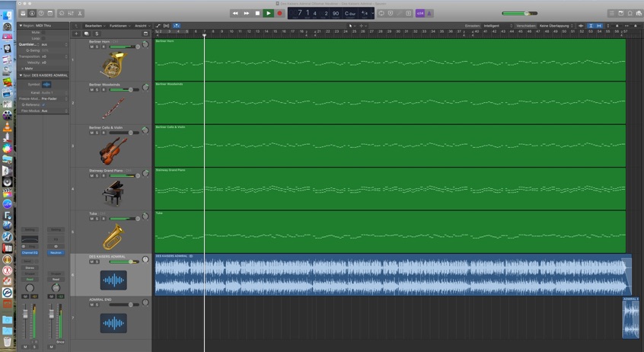
Task: Solo the Tuba track
Action: click(x=97, y=219)
